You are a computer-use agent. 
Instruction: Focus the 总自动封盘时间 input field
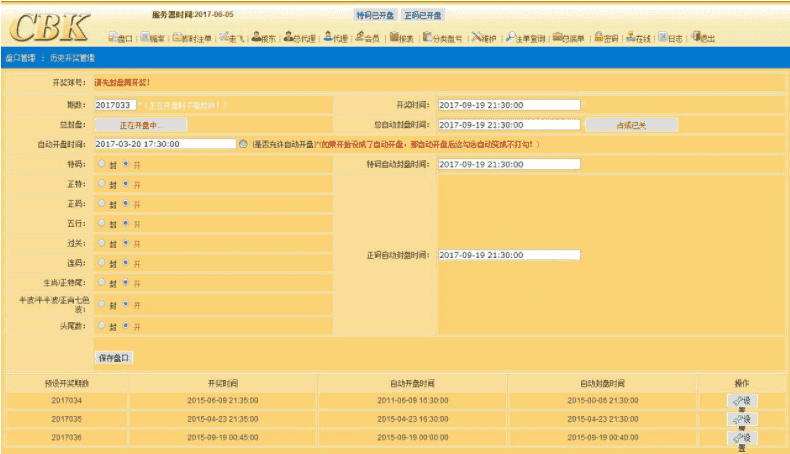509,124
